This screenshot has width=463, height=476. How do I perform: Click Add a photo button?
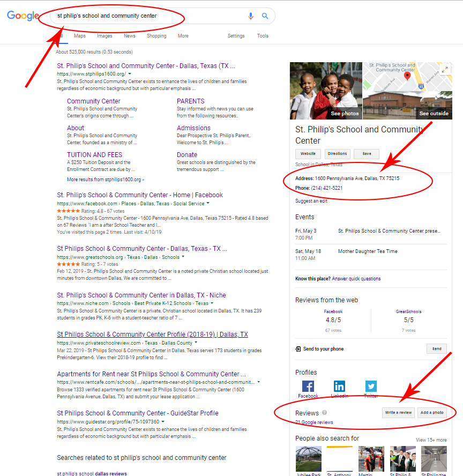pos(432,413)
